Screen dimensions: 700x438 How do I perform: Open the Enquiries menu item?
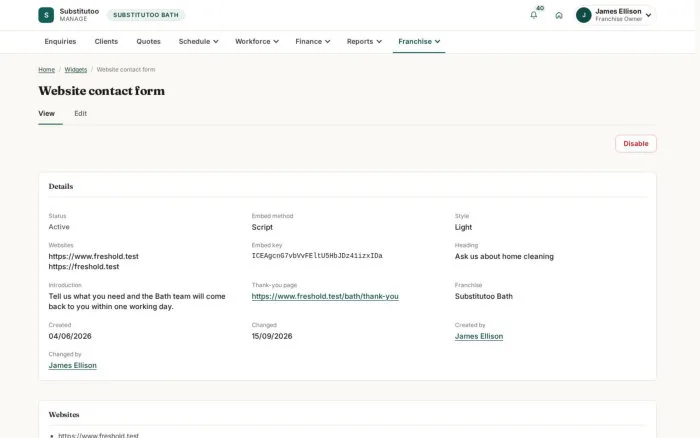[x=60, y=42]
